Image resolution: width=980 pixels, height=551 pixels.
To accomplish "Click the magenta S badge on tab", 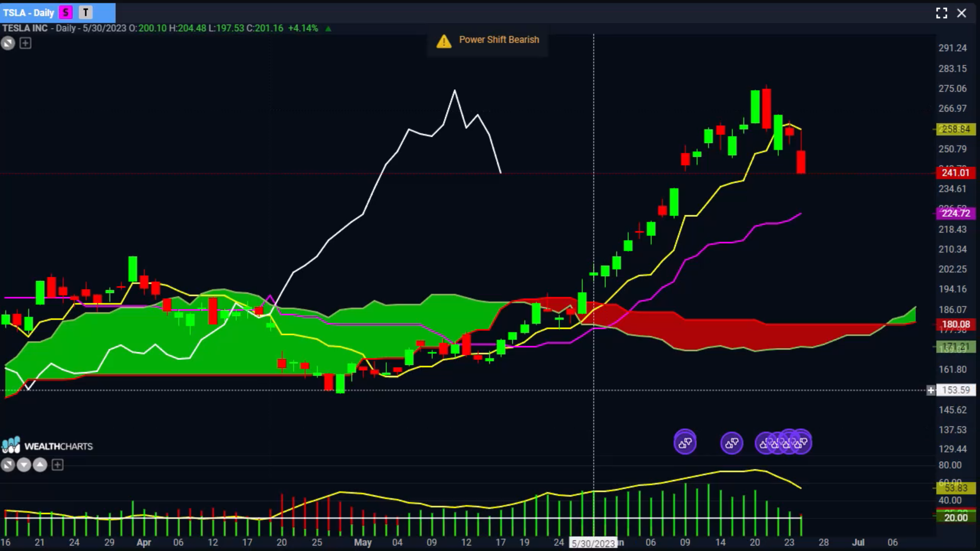I will coord(66,13).
